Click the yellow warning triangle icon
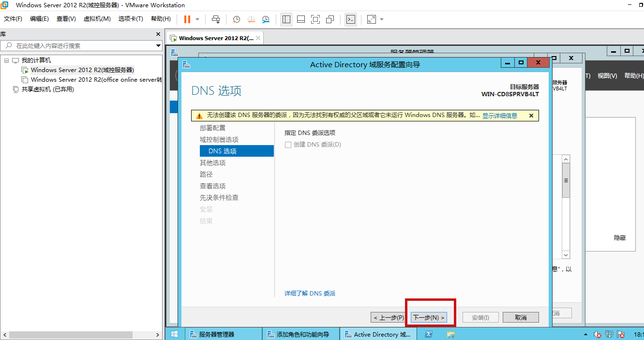644x340 pixels. point(199,116)
